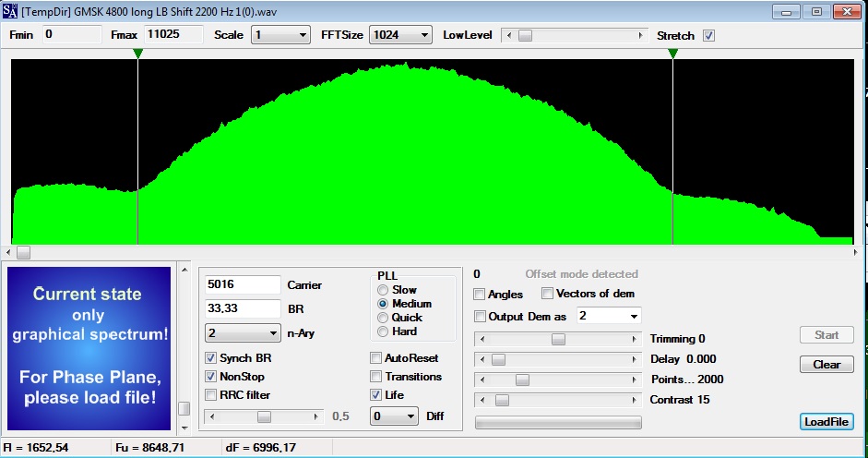Image resolution: width=868 pixels, height=458 pixels.
Task: Check the AutoReset option
Action: (375, 358)
